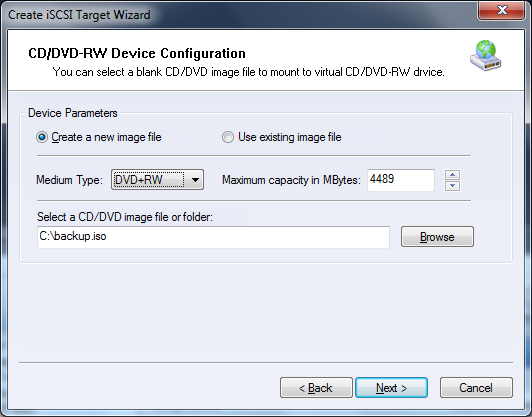Click the Medium Type label
This screenshot has width=532, height=417.
69,180
